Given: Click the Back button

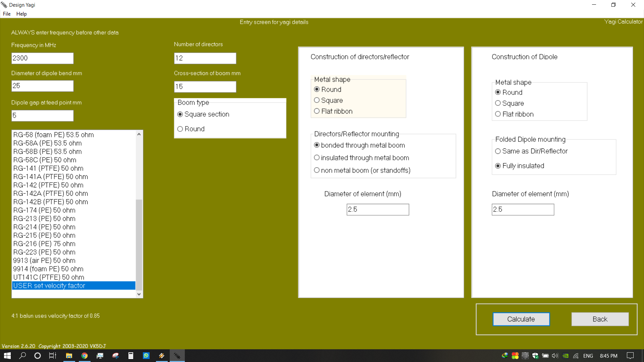Looking at the screenshot, I should pyautogui.click(x=600, y=319).
